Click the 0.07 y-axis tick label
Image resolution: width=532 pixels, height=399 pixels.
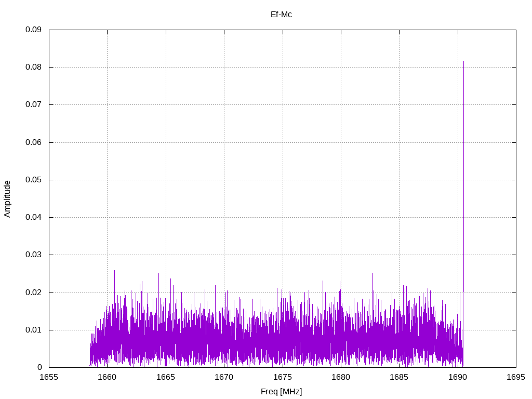pos(33,104)
